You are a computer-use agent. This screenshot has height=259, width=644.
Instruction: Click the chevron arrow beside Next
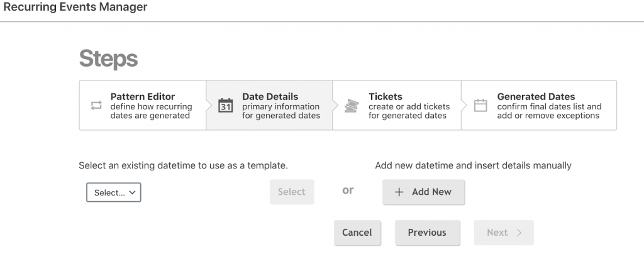[519, 233]
